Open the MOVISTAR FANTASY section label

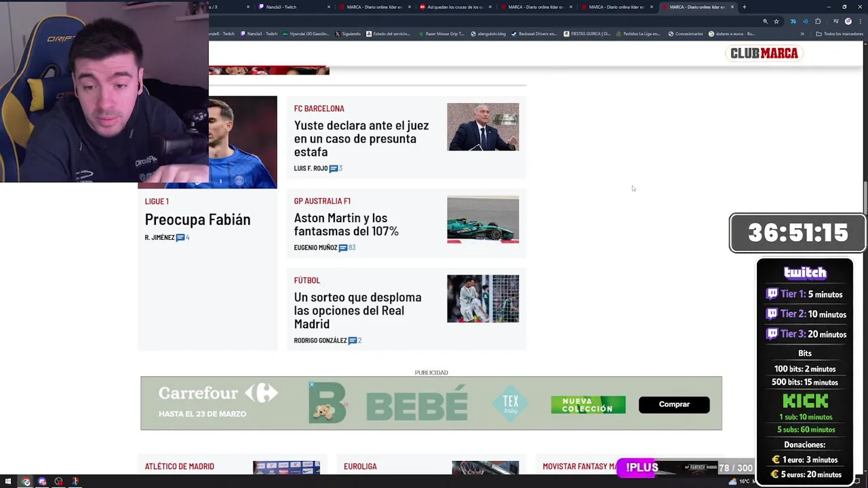pyautogui.click(x=580, y=466)
